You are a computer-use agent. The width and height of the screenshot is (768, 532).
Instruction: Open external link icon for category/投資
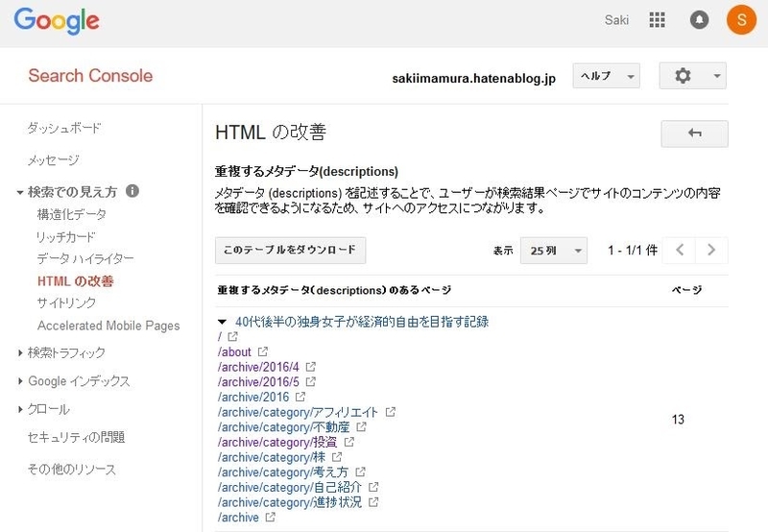[348, 442]
